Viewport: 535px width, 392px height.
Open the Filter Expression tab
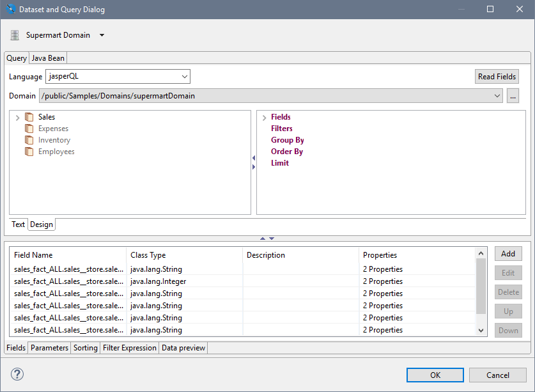click(130, 348)
